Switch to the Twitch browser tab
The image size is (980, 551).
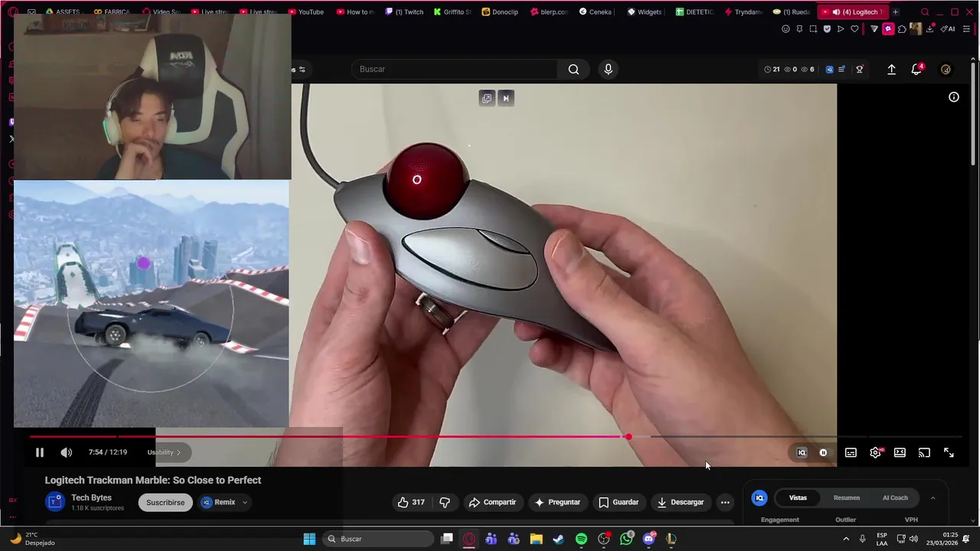[x=404, y=11]
